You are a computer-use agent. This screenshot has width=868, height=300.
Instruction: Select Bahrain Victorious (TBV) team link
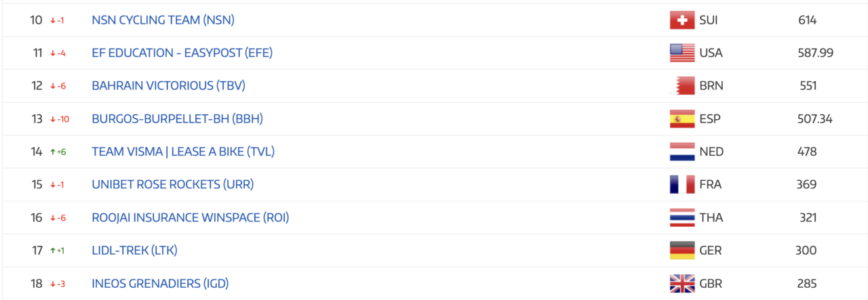168,86
